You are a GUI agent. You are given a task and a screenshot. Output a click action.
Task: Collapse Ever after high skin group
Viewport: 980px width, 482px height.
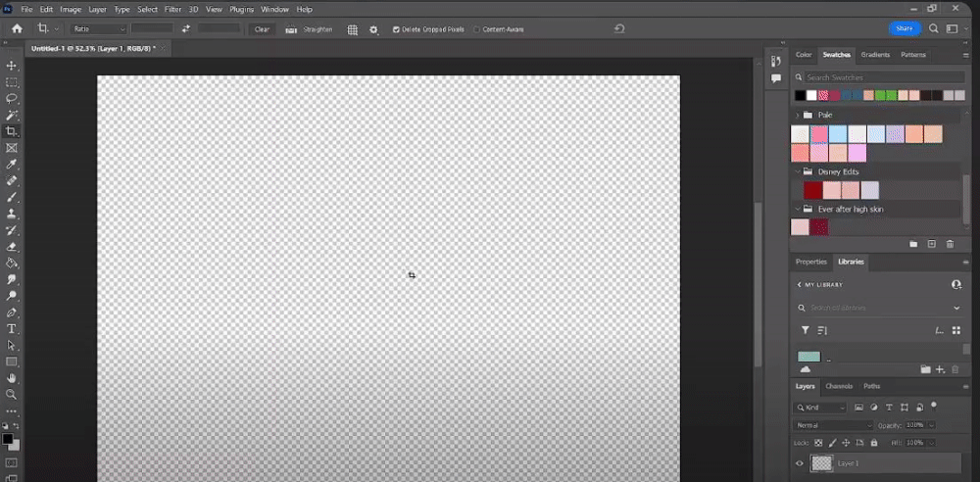click(x=798, y=209)
